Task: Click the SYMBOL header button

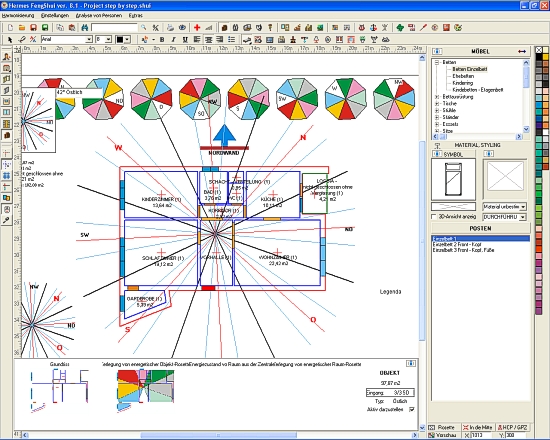Action: point(453,154)
